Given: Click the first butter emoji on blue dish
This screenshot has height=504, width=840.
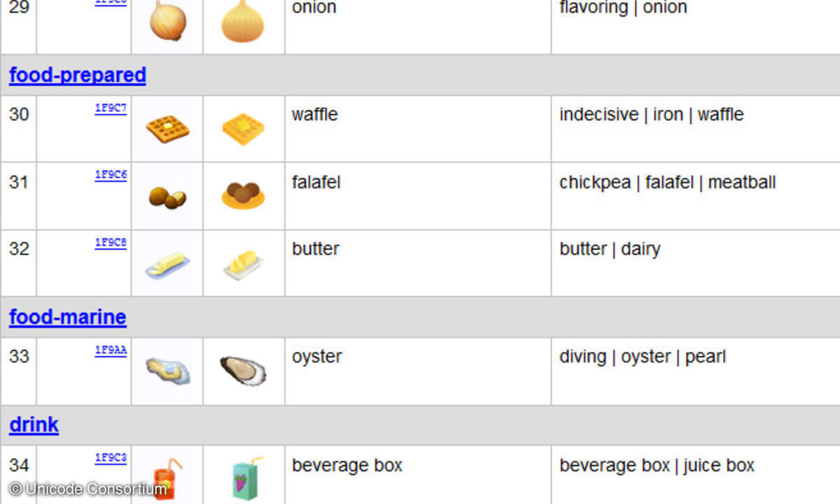Looking at the screenshot, I should click(x=167, y=265).
